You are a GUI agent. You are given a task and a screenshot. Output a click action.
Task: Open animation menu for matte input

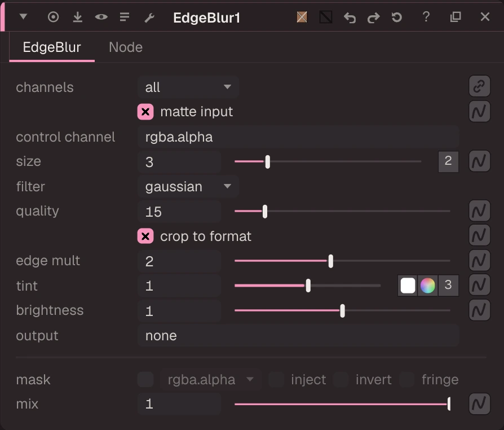[x=479, y=111]
